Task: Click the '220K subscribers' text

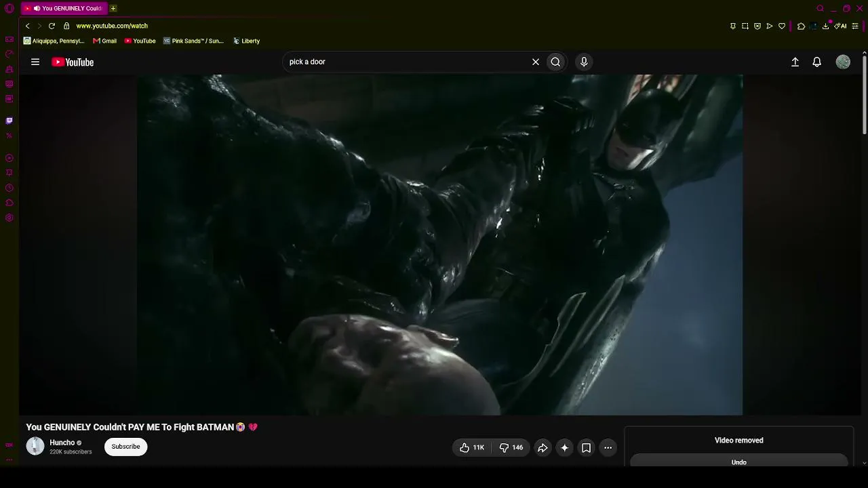Action: coord(71,452)
